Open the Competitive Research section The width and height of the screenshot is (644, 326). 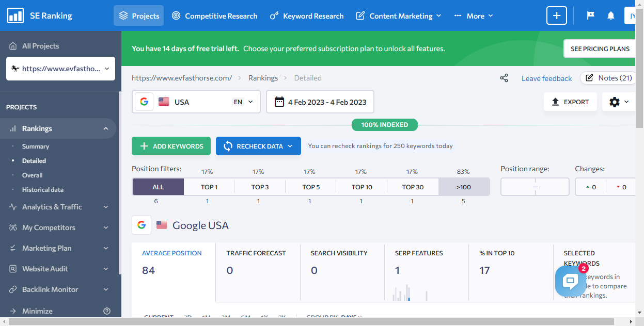click(214, 16)
